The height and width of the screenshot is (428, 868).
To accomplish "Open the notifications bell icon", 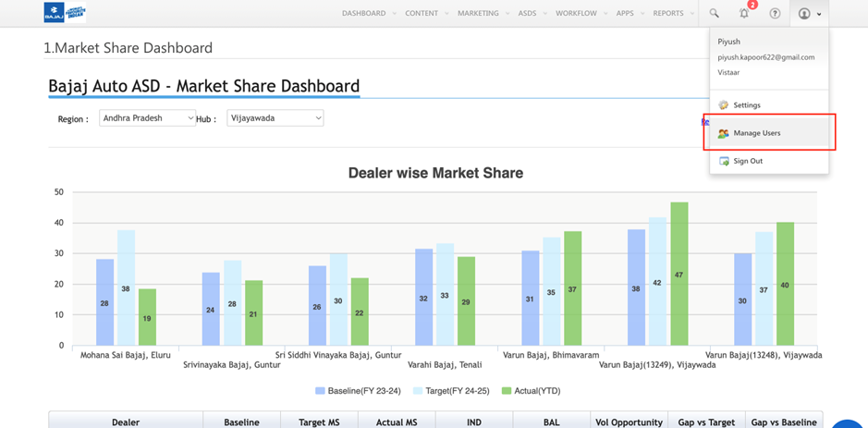I will pyautogui.click(x=744, y=14).
